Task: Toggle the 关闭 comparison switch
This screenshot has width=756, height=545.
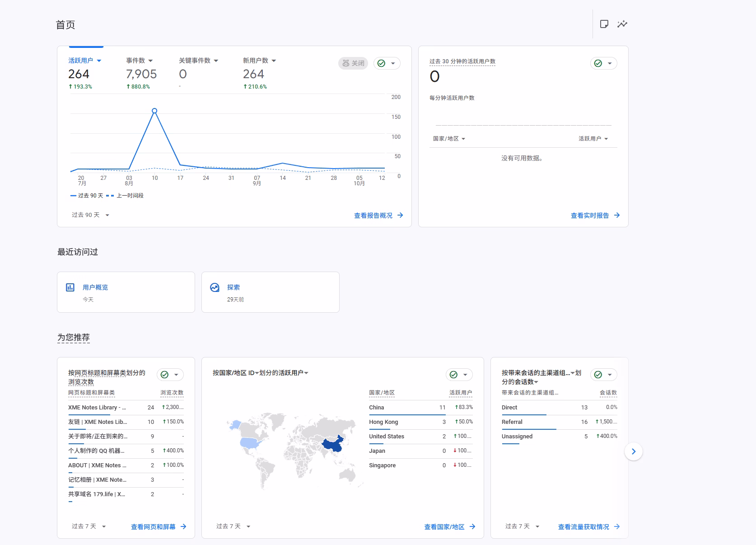Action: pyautogui.click(x=353, y=63)
